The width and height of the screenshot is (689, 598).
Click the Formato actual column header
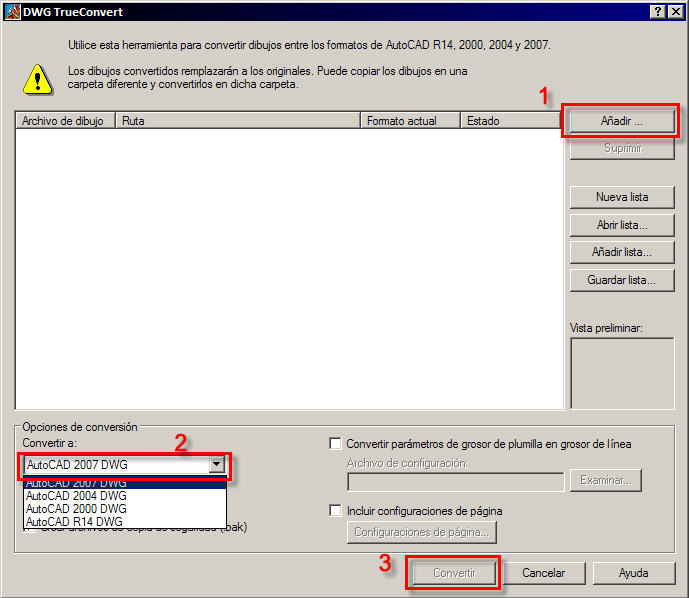410,120
